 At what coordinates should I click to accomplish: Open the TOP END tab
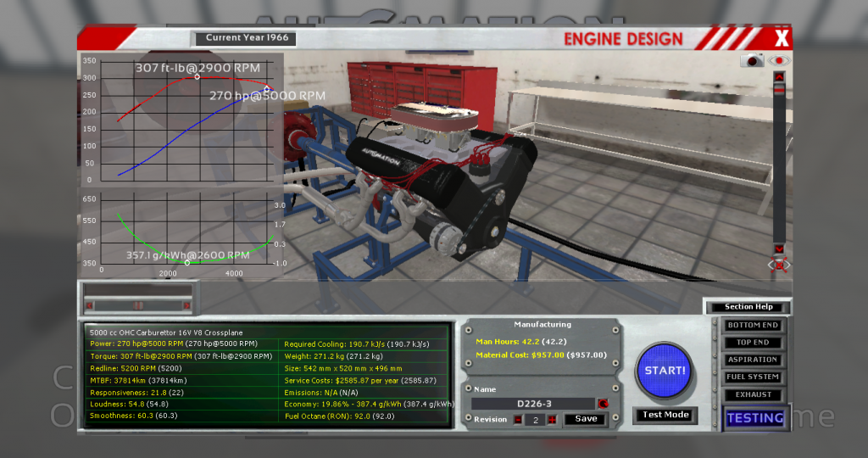point(753,343)
